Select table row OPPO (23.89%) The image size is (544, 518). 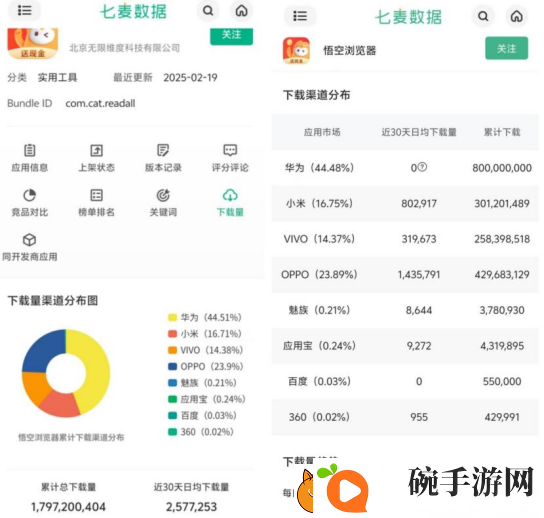405,275
